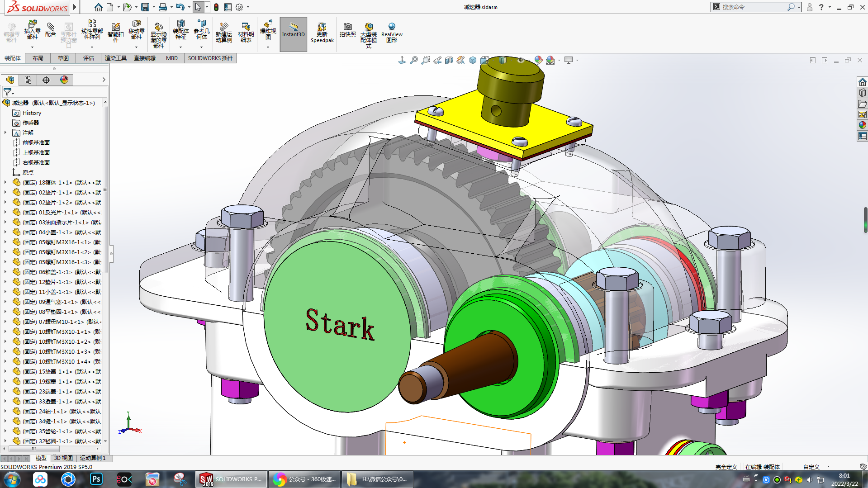This screenshot has height=488, width=868.
Task: Open dropdown arrow beside the Select cursor tool
Action: tap(207, 7)
